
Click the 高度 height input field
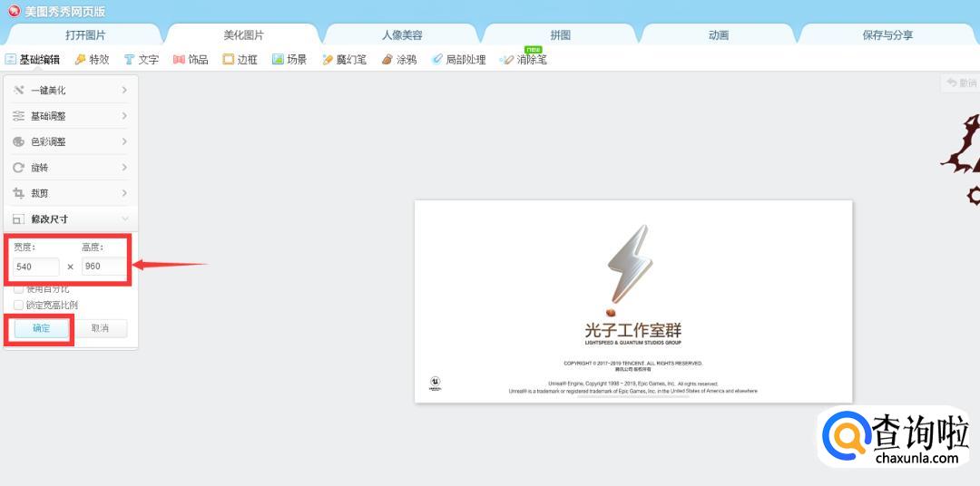[103, 266]
